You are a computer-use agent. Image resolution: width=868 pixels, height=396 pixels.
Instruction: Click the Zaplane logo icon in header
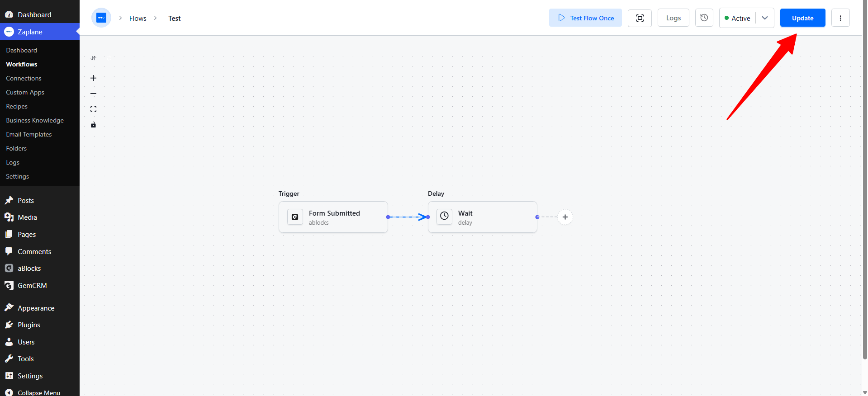click(101, 18)
